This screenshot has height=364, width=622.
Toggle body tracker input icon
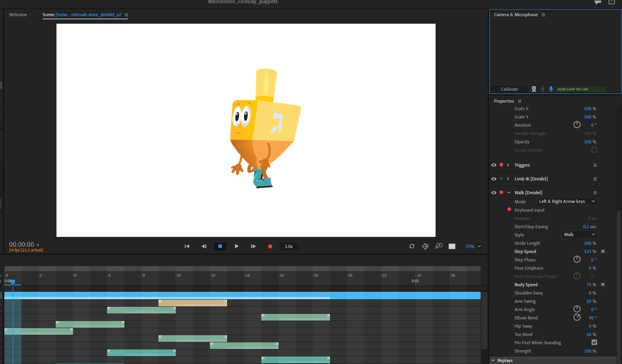click(x=543, y=89)
